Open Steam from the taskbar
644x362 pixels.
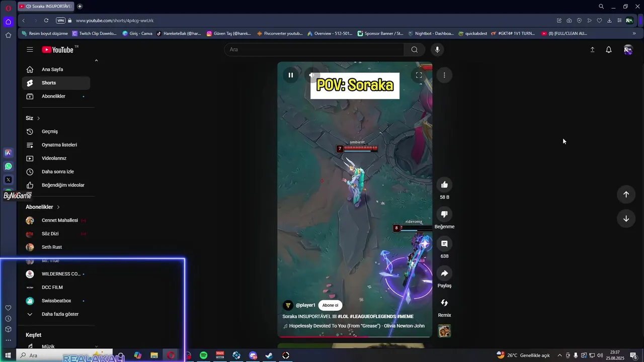tap(269, 355)
